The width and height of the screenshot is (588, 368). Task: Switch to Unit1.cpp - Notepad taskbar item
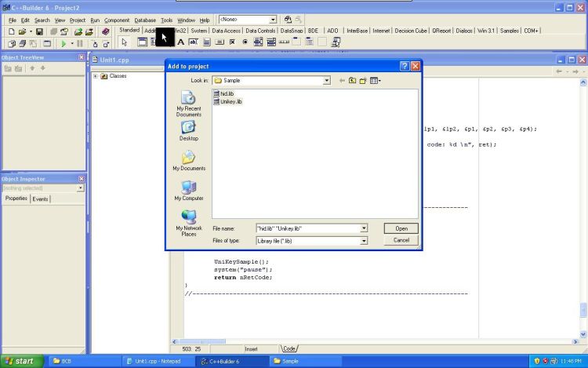(x=158, y=361)
